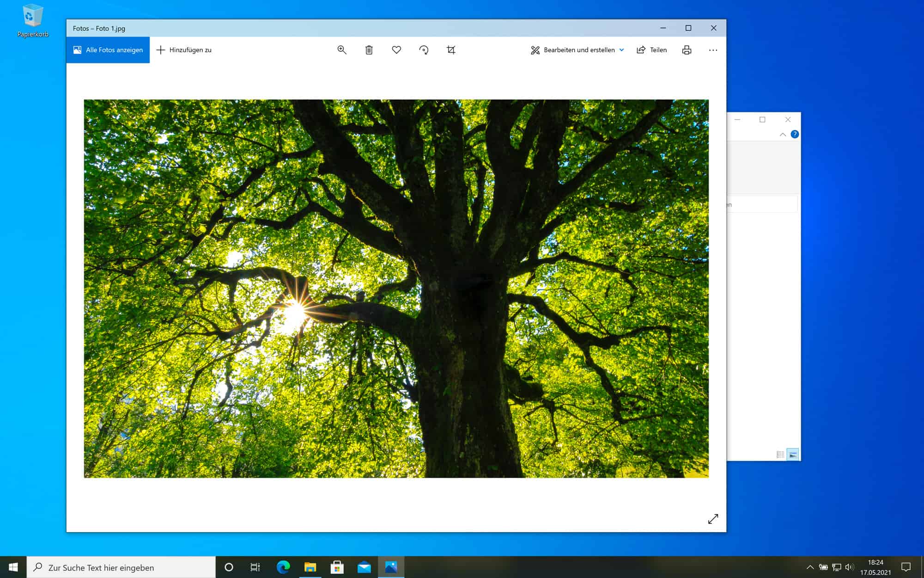Print the photo

coord(687,50)
